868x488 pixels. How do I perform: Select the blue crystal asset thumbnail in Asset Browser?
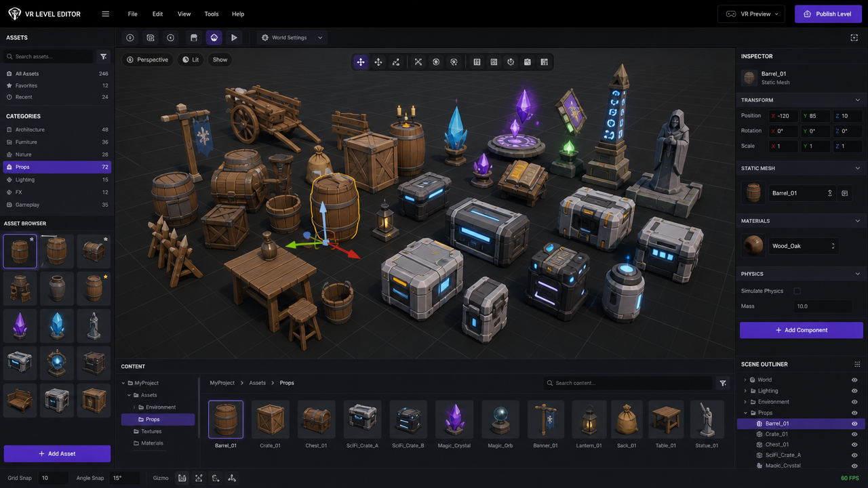pyautogui.click(x=57, y=326)
